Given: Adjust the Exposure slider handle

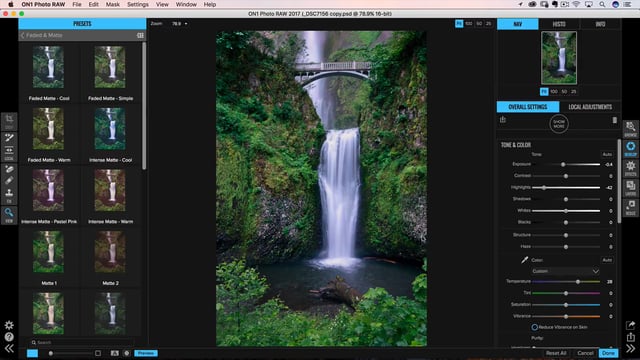Looking at the screenshot, I should (x=563, y=164).
